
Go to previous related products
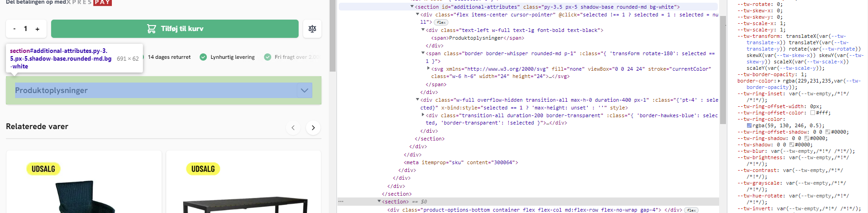(293, 128)
